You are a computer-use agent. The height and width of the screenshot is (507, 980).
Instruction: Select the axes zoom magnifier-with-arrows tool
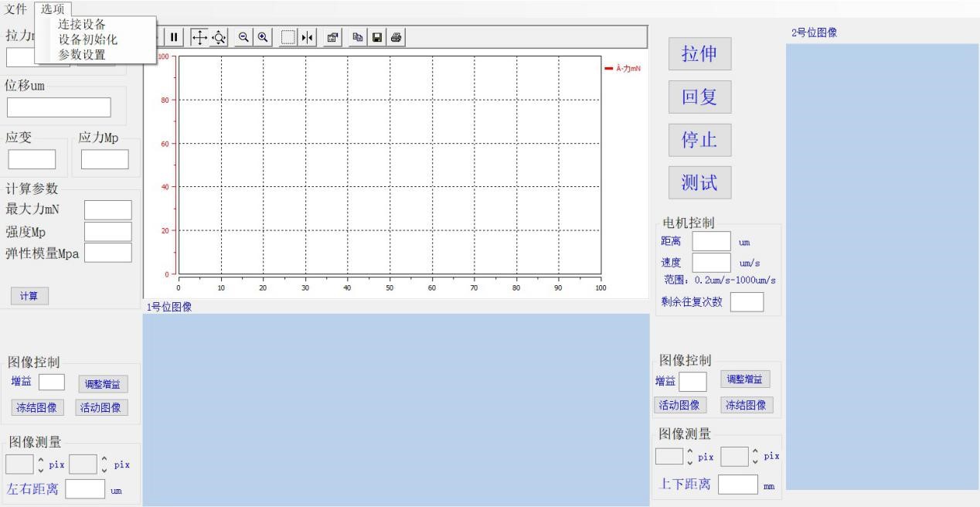219,36
